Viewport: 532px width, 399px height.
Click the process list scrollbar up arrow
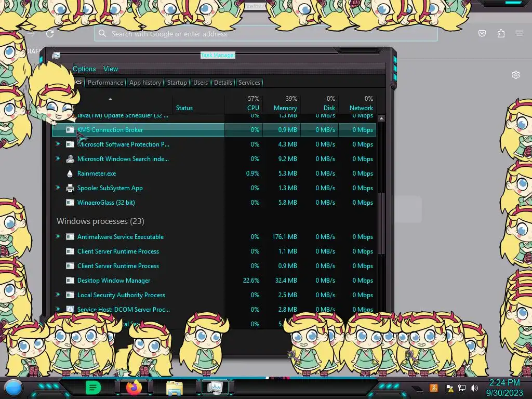(381, 118)
